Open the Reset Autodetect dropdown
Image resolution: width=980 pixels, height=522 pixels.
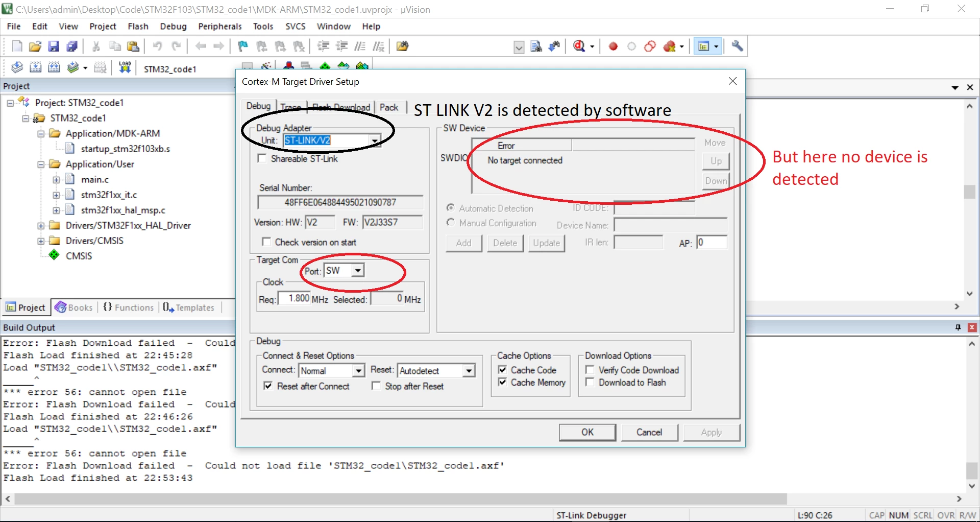click(x=469, y=371)
